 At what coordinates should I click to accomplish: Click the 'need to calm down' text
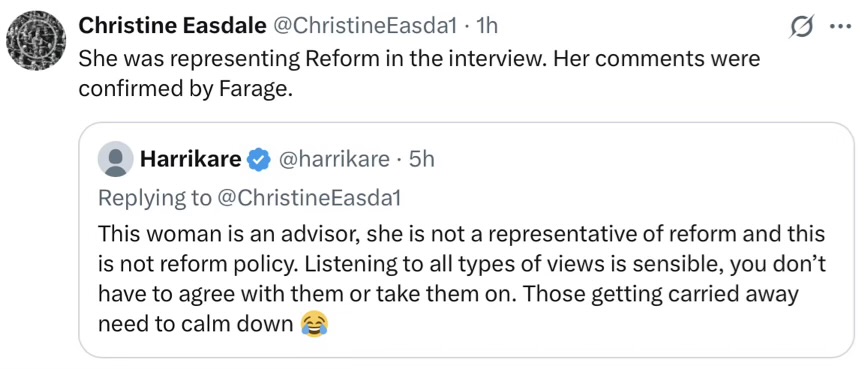click(196, 325)
